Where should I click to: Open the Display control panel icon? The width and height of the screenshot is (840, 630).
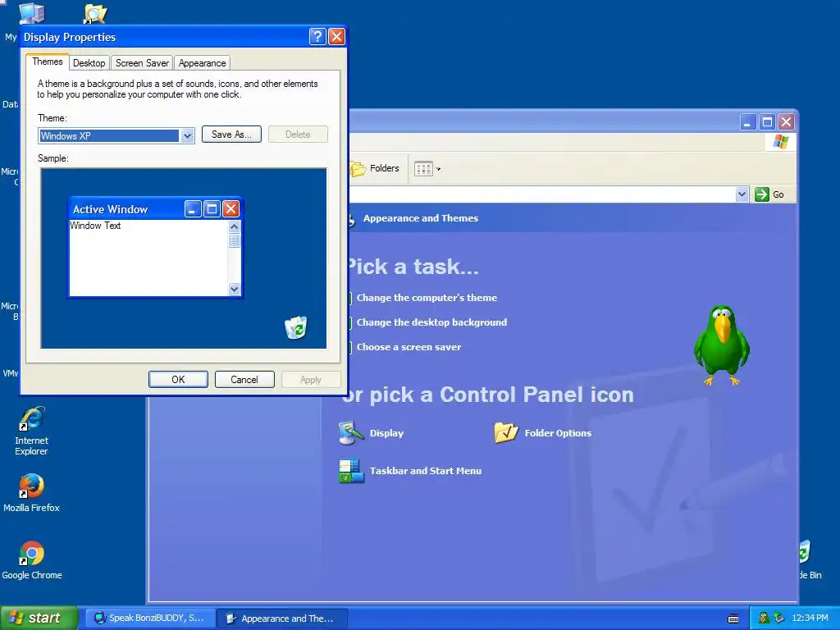[371, 433]
